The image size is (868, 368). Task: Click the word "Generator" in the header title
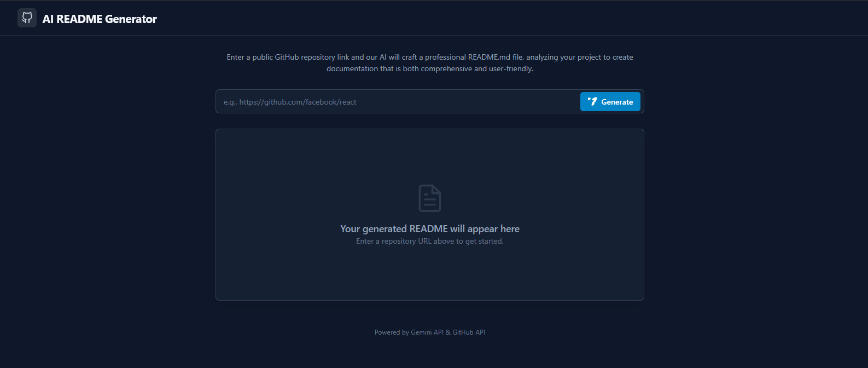[x=131, y=19]
